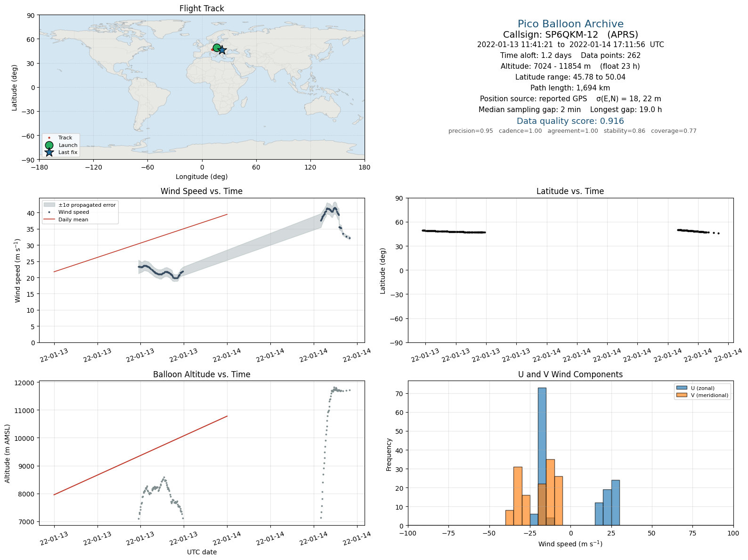Click the "Latitude (deg)" label beside the world map
The width and height of the screenshot is (748, 560).
pos(15,88)
